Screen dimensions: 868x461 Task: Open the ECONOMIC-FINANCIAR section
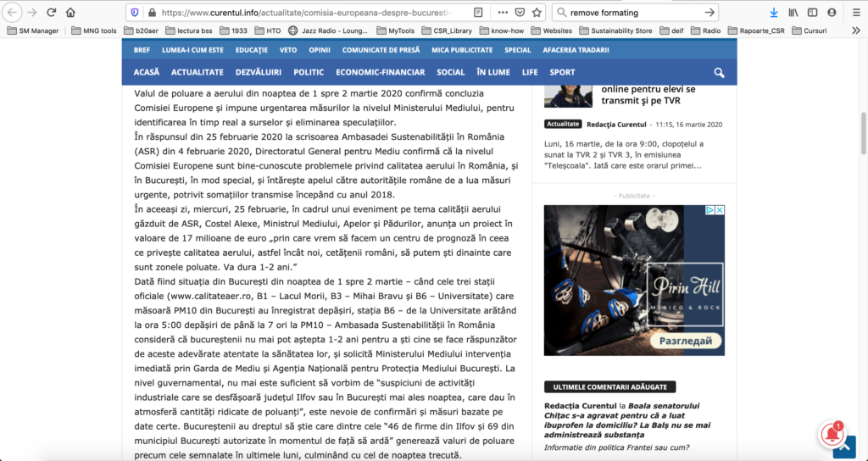[381, 73]
